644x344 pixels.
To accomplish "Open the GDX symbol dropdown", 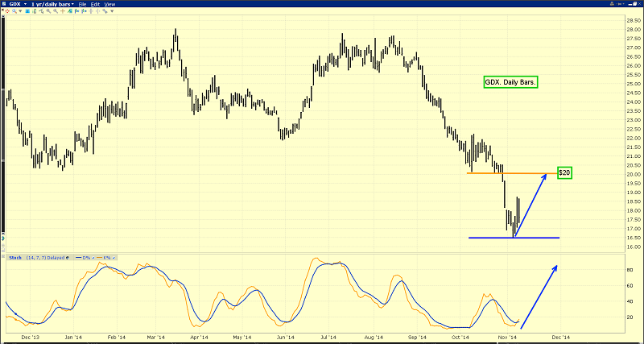I will (x=26, y=4).
